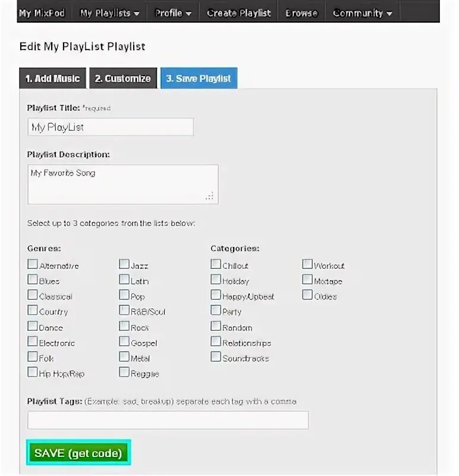
Task: Click the Browse menu item
Action: 301,13
